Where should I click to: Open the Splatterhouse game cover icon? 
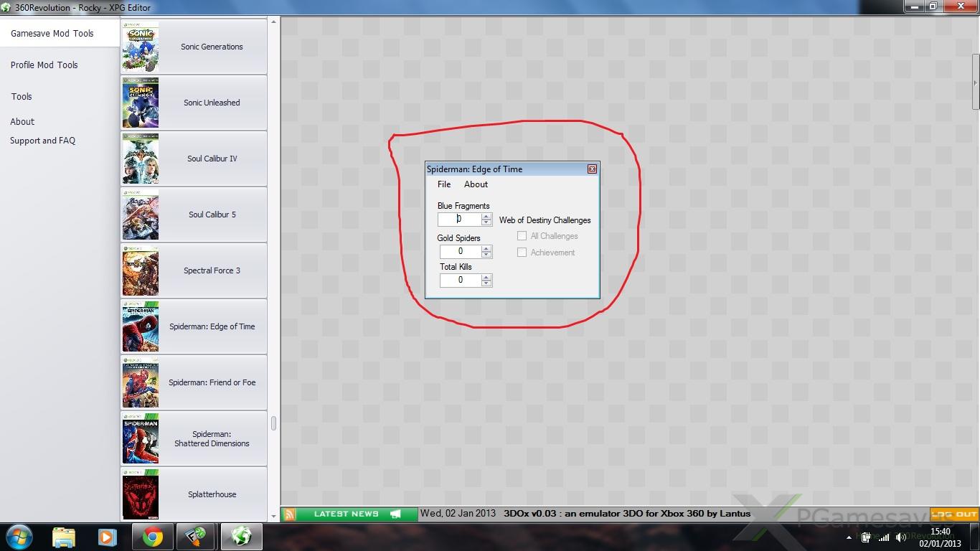click(141, 494)
